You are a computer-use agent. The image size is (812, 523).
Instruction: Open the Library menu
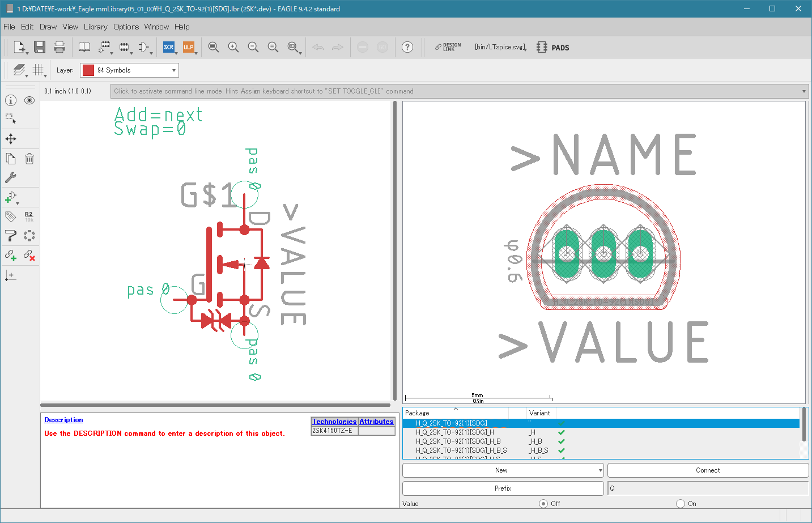pos(95,27)
